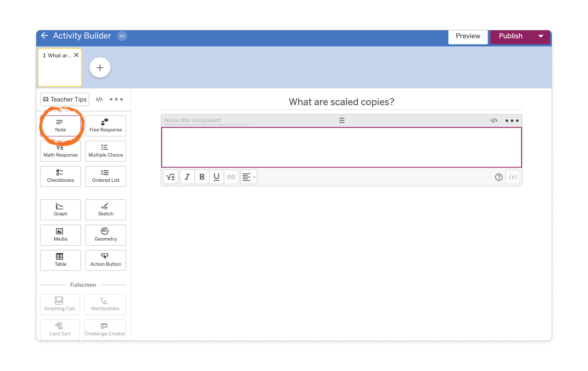Viewport: 588px width, 371px height.
Task: Toggle bold formatting in the note toolbar
Action: click(202, 177)
